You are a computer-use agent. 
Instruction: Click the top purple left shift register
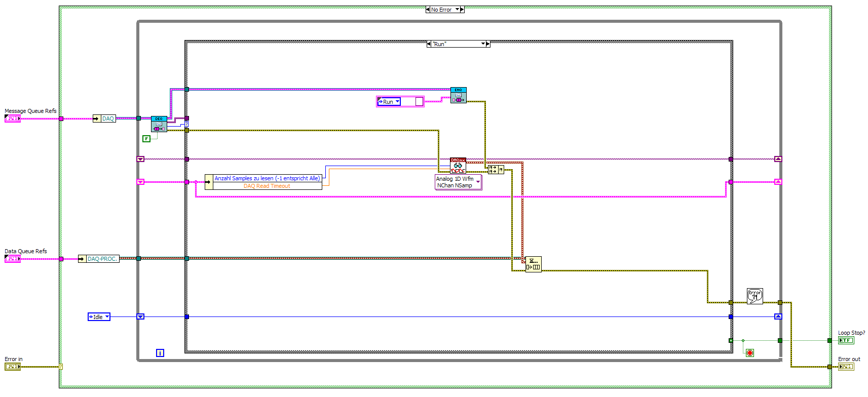(x=140, y=159)
